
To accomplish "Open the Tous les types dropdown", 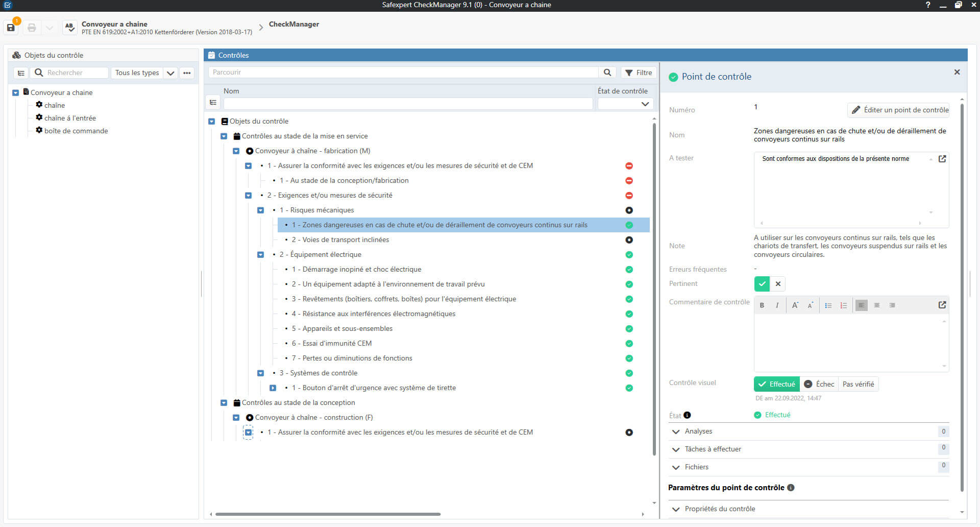I will [170, 73].
